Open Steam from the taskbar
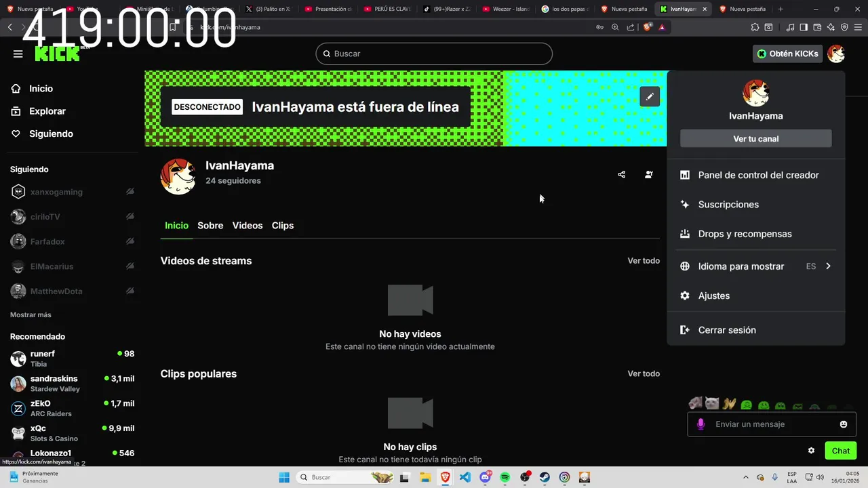This screenshot has width=868, height=488. [x=545, y=477]
